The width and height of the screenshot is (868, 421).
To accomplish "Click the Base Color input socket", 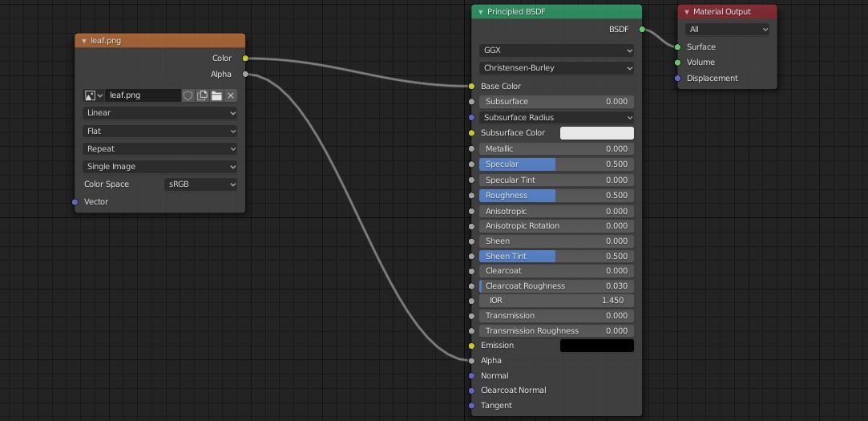I will click(471, 87).
